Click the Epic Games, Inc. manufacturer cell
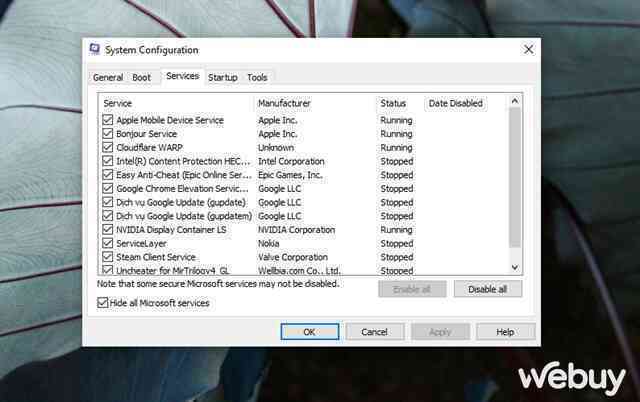This screenshot has width=640, height=402. (290, 175)
